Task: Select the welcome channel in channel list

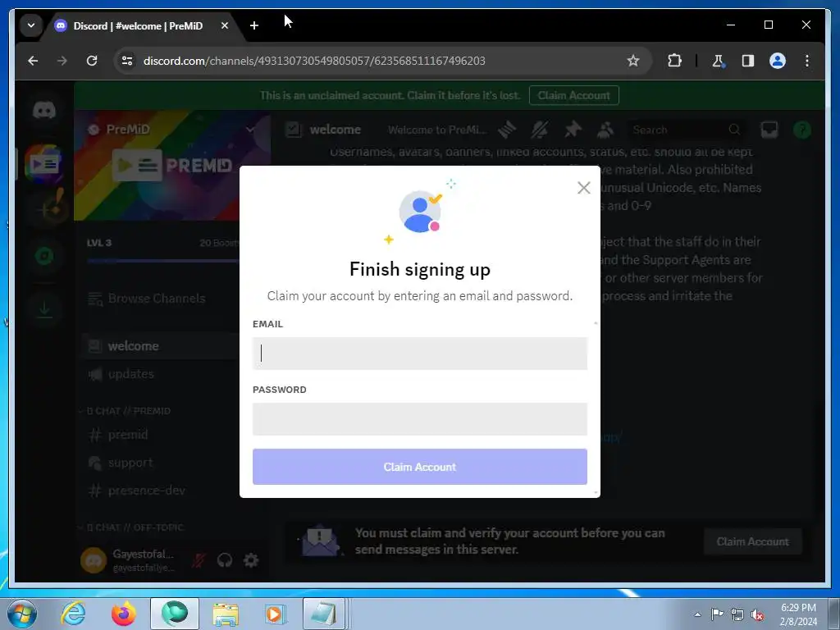Action: [161, 346]
